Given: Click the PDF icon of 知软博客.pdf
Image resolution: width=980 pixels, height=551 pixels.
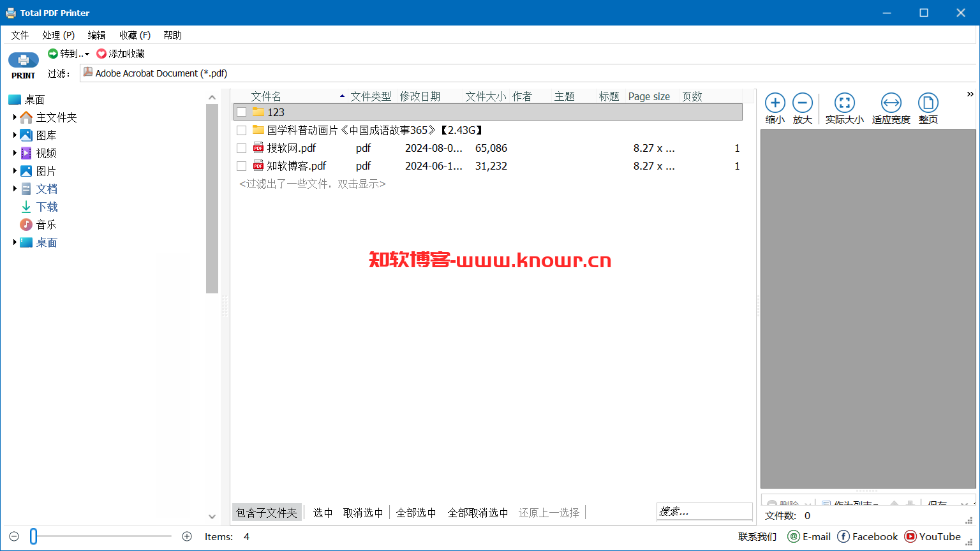Looking at the screenshot, I should 258,166.
